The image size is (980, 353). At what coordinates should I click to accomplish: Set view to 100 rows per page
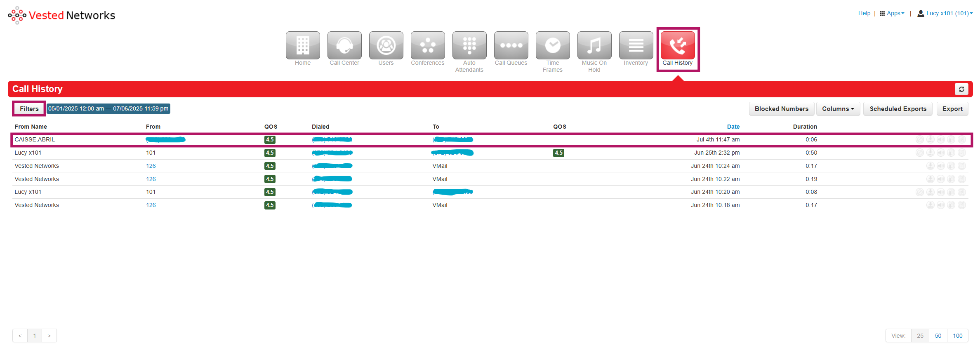pyautogui.click(x=957, y=336)
